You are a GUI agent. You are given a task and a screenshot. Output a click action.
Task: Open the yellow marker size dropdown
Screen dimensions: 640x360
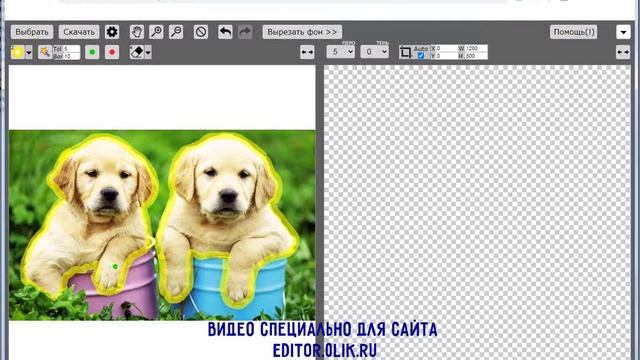click(x=29, y=52)
